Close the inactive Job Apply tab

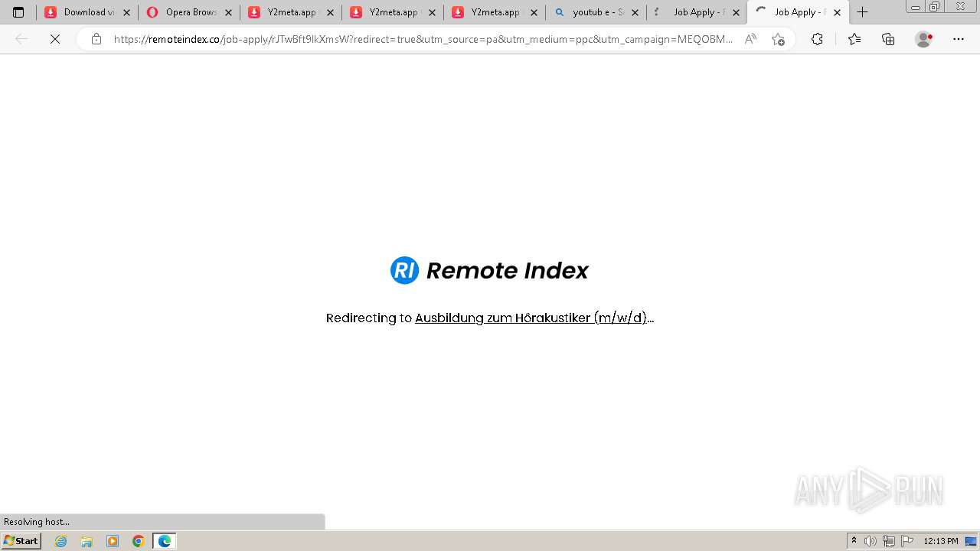point(736,12)
